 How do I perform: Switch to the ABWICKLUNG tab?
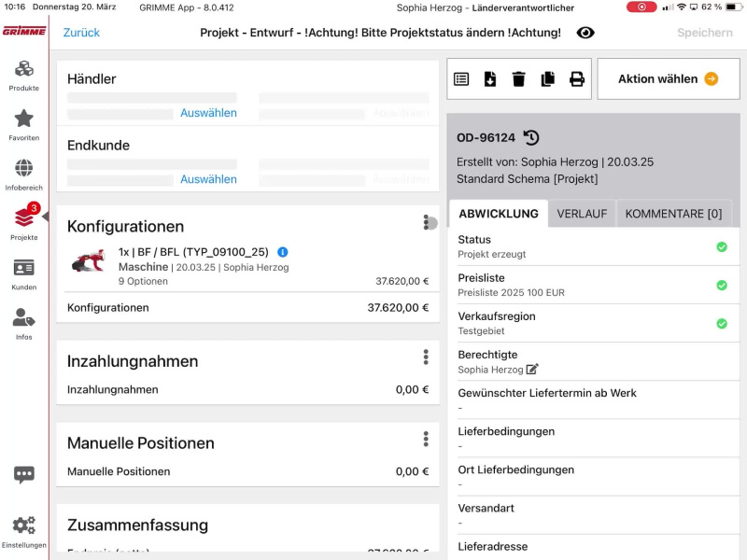(499, 214)
